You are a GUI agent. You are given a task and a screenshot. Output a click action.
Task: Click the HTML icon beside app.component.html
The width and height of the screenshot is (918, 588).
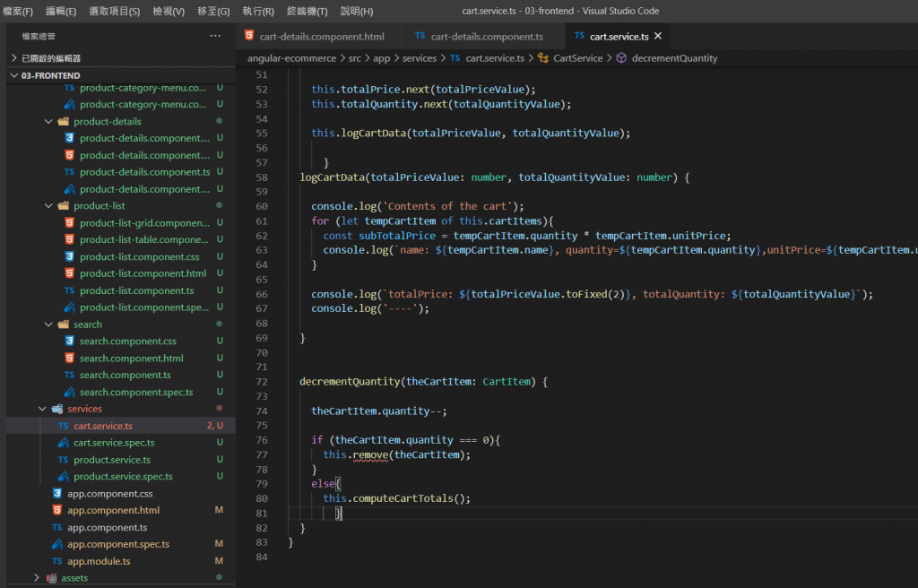coord(57,511)
